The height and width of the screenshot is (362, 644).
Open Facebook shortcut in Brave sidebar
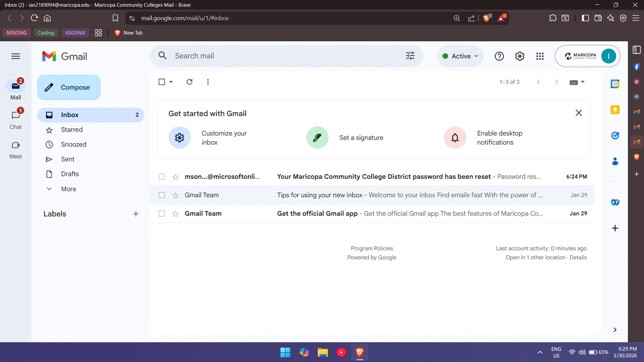637,66
